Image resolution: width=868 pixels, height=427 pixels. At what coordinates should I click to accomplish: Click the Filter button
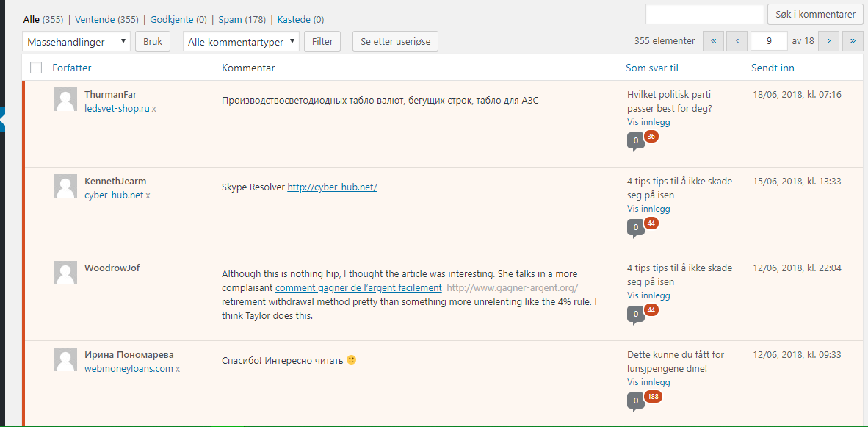tap(322, 42)
